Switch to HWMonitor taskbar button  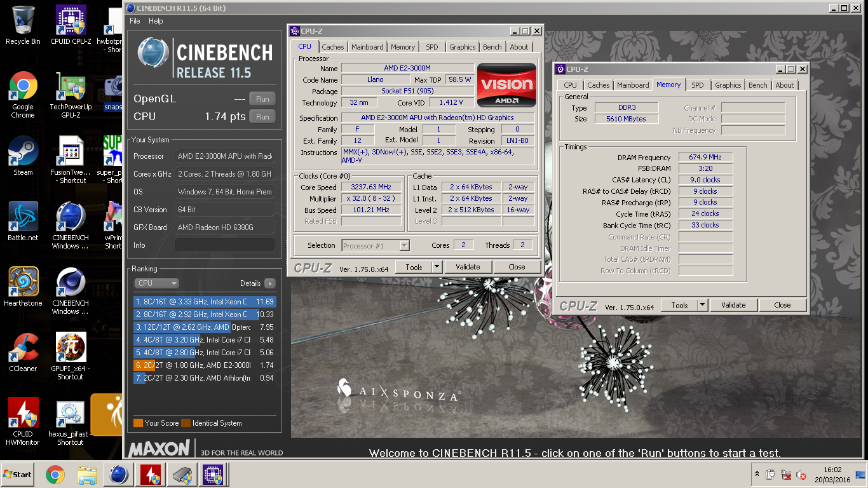pyautogui.click(x=151, y=475)
